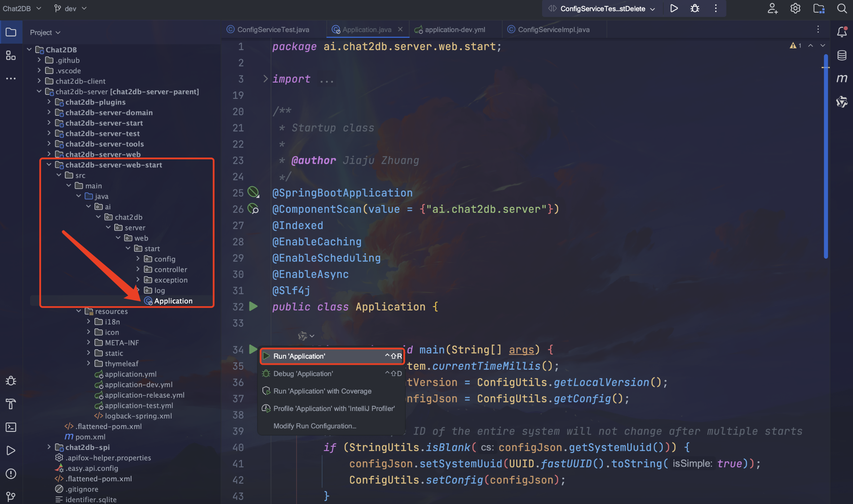This screenshot has height=504, width=853.
Task: Go to the next highlighted problem arrow
Action: pos(823,45)
